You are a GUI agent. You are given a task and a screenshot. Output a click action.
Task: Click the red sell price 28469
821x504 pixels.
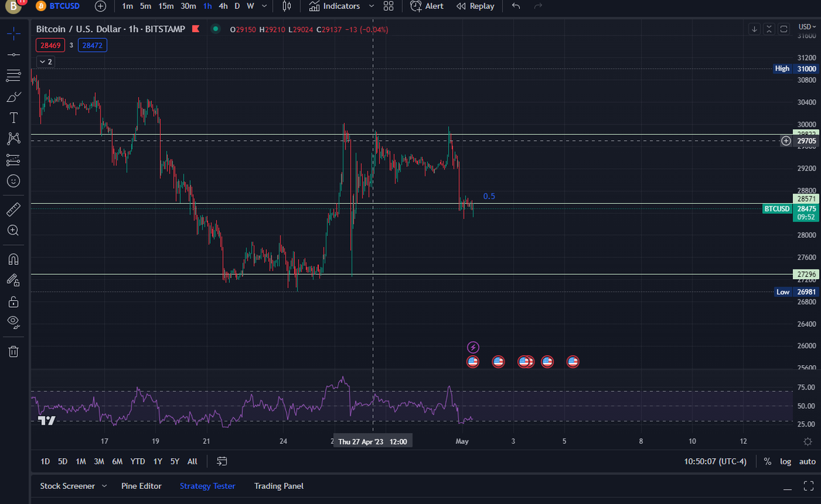[51, 45]
